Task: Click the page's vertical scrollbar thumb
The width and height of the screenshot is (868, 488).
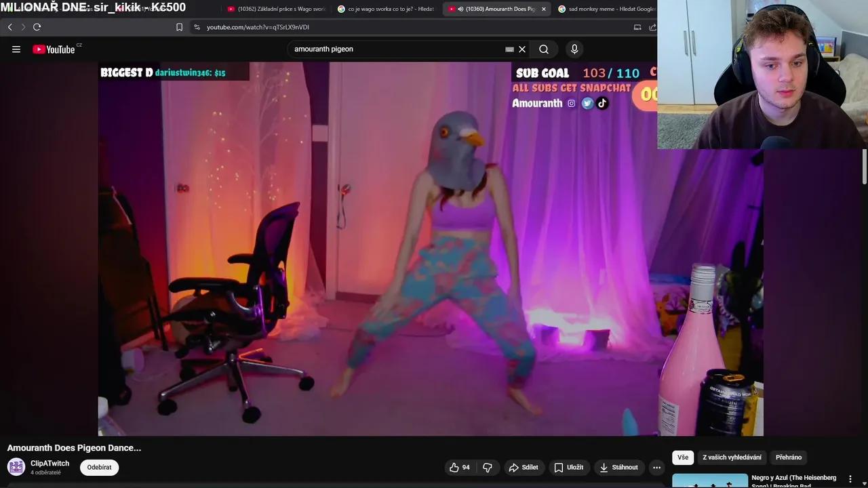Action: tap(865, 166)
